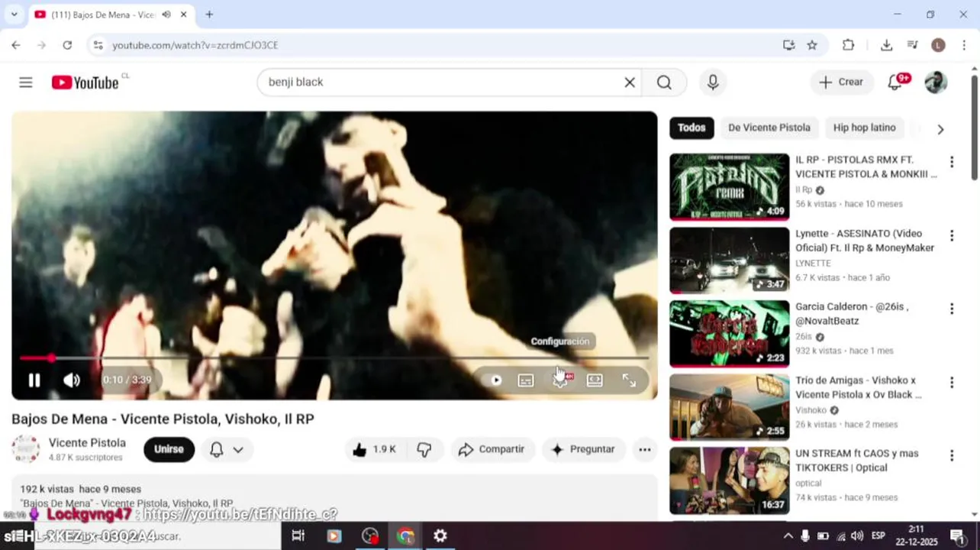Image resolution: width=980 pixels, height=550 pixels.
Task: Open more actions ellipsis under video
Action: pos(645,450)
